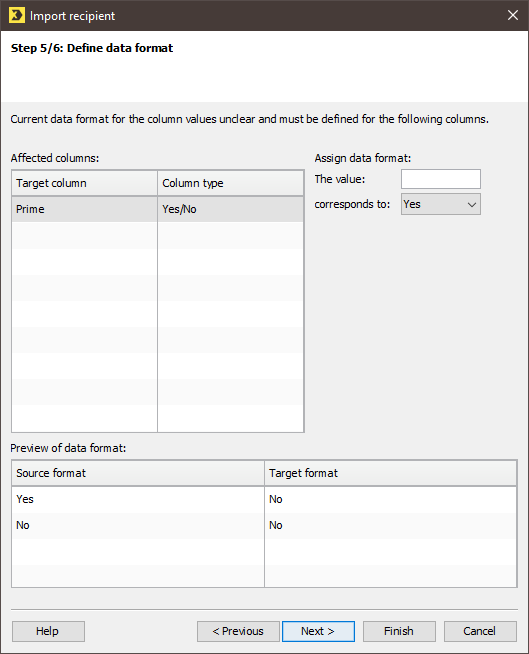Viewport: 529px width, 654px height.
Task: Click the Target format column header
Action: 390,473
